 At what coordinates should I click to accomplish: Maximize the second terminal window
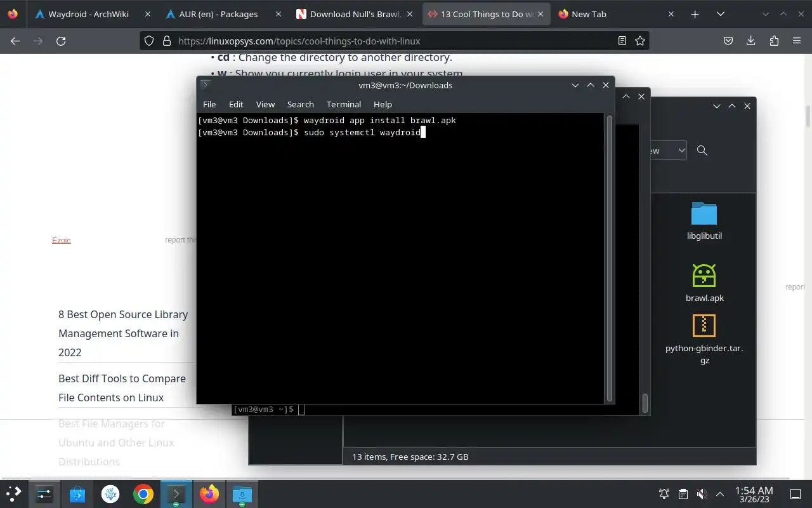tap(625, 97)
